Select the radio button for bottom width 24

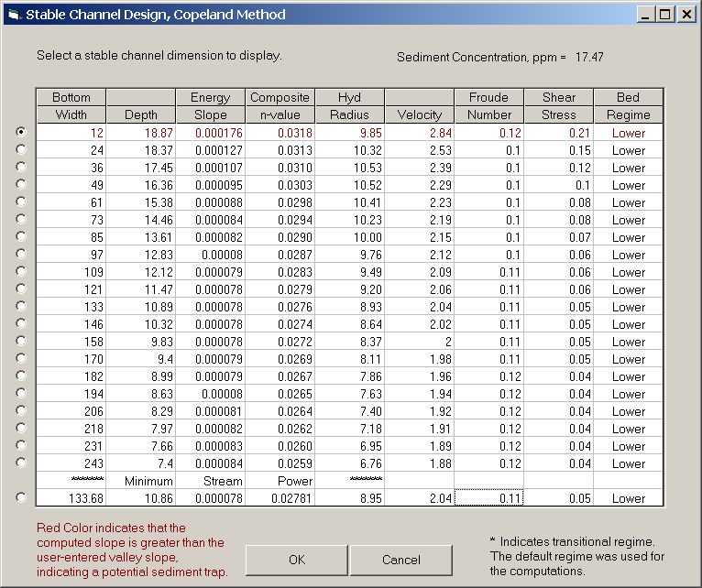(x=21, y=149)
